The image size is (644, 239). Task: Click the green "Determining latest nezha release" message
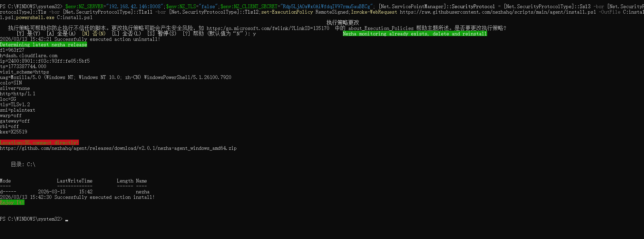(x=44, y=45)
